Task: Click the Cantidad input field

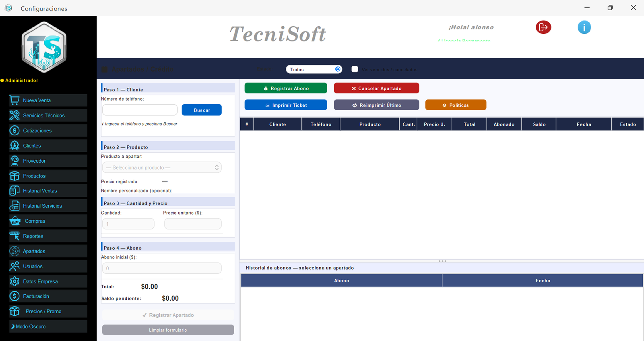Action: coord(128,224)
